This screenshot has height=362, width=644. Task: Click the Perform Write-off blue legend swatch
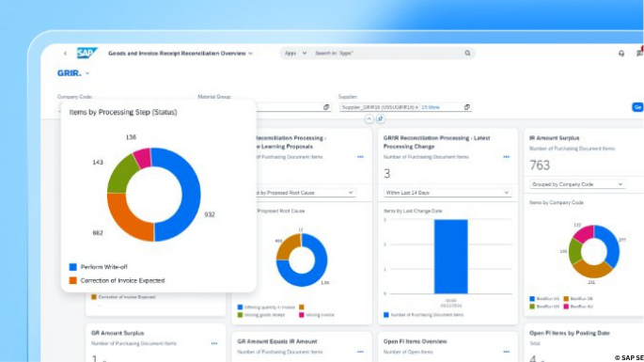tap(73, 267)
